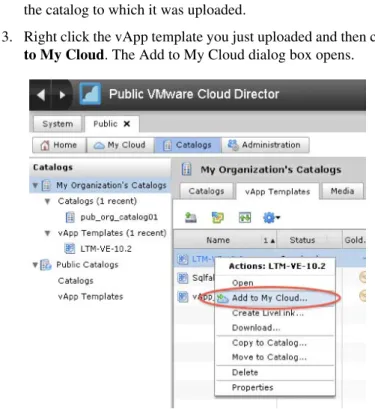Collapse the Catalogs (1 recent) node

coord(47,201)
